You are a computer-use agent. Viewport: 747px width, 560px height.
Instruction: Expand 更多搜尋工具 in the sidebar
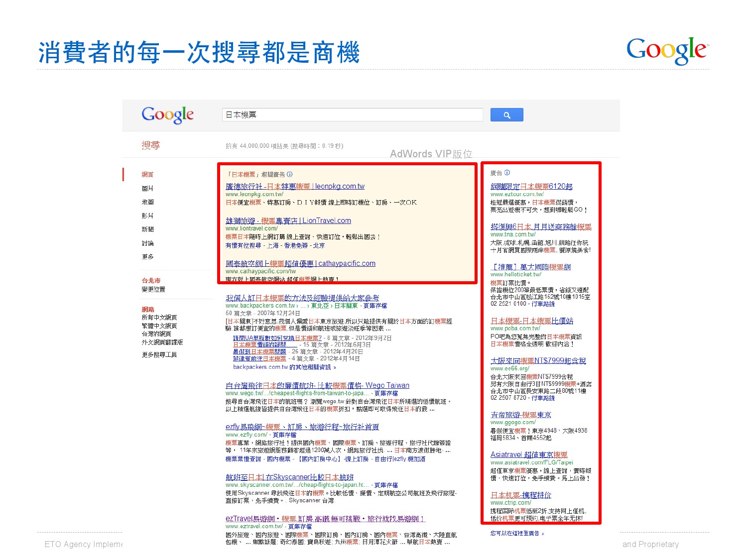pyautogui.click(x=159, y=354)
